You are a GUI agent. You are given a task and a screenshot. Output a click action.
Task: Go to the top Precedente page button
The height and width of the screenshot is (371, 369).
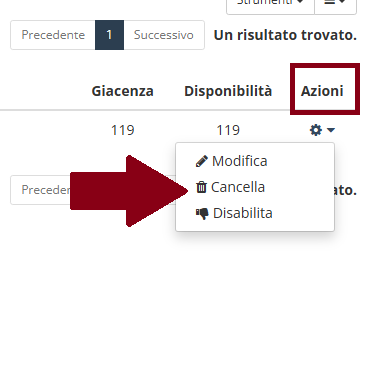(53, 35)
